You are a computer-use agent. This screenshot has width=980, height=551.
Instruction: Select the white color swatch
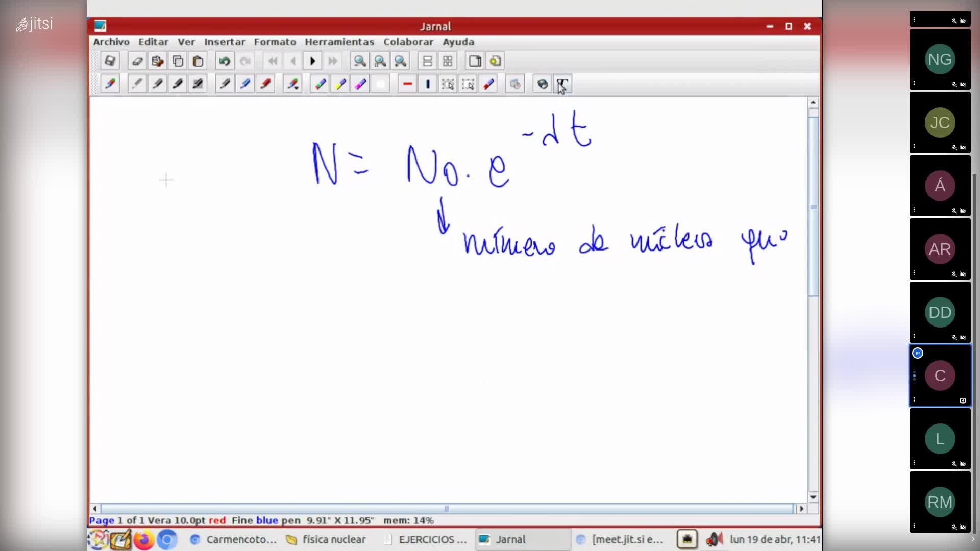click(x=381, y=84)
